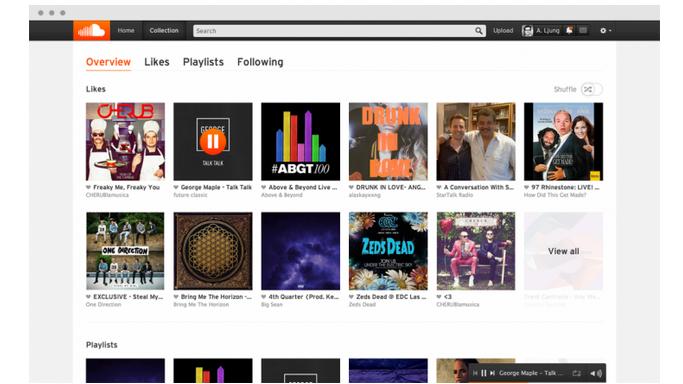Click the SoundCloud logo
This screenshot has height=384, width=683.
coord(91,30)
